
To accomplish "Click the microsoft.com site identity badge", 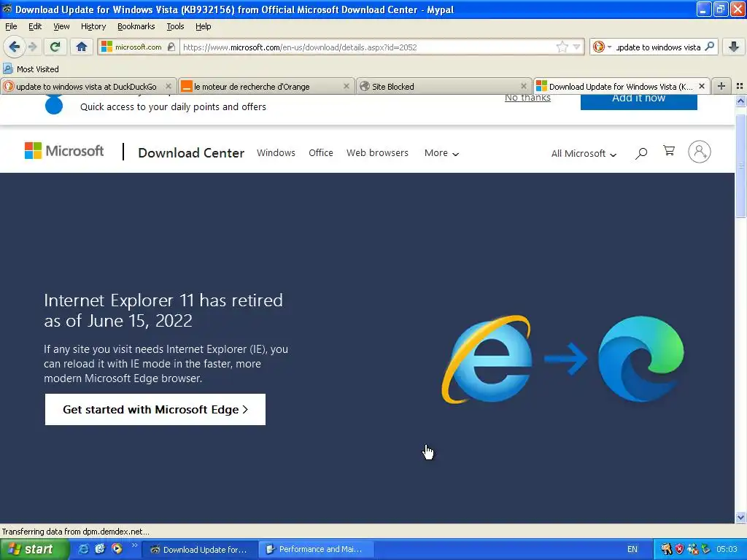I will (x=139, y=47).
